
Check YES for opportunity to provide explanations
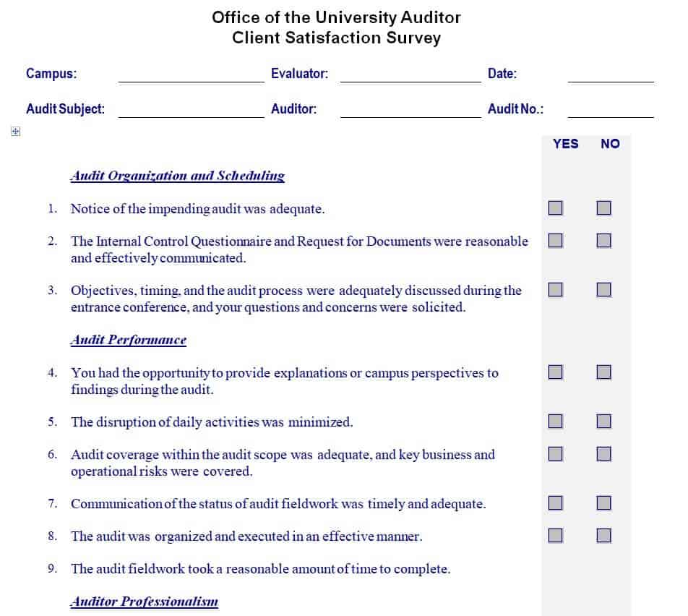[x=555, y=372]
